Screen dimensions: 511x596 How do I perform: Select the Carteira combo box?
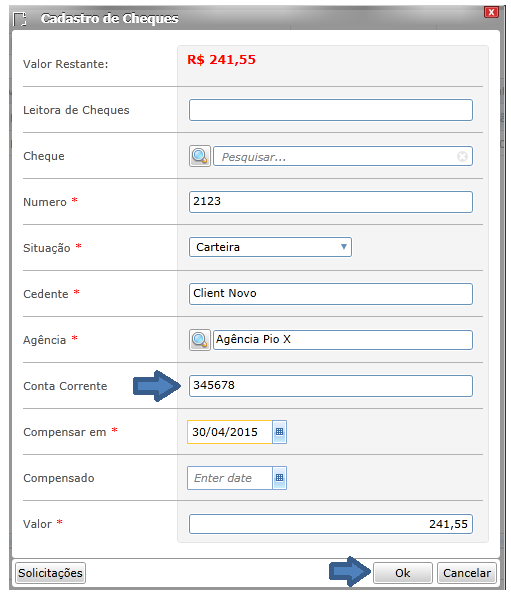pos(270,247)
